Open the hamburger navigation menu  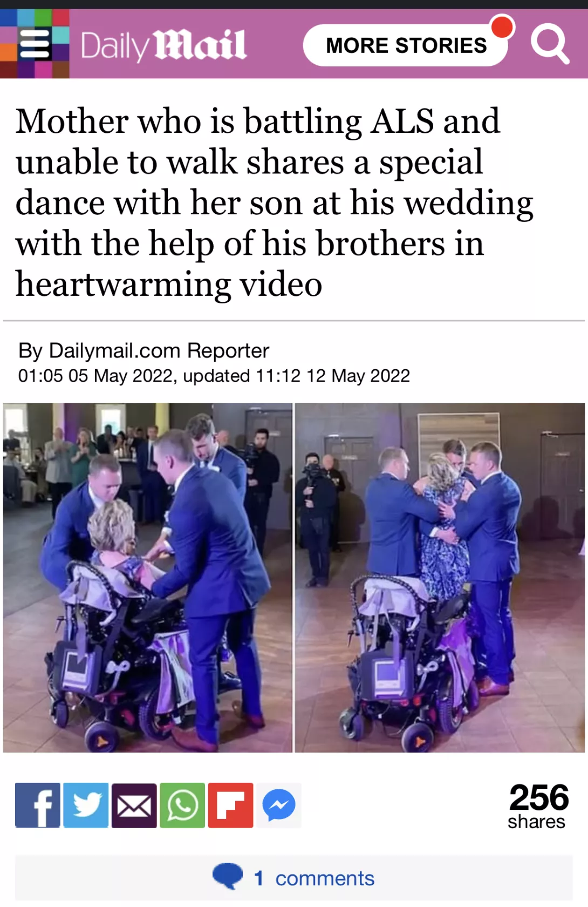tap(35, 44)
